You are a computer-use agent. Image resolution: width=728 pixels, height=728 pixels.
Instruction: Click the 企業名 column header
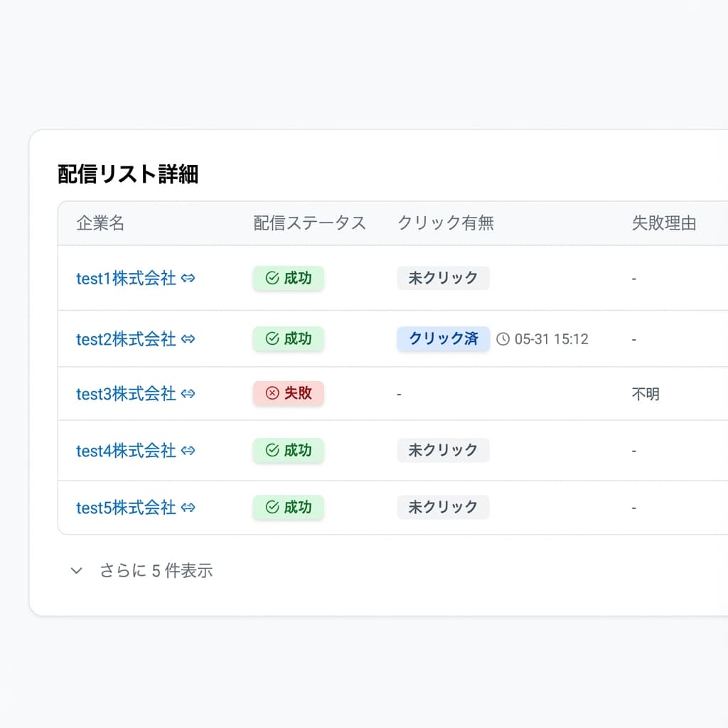100,223
